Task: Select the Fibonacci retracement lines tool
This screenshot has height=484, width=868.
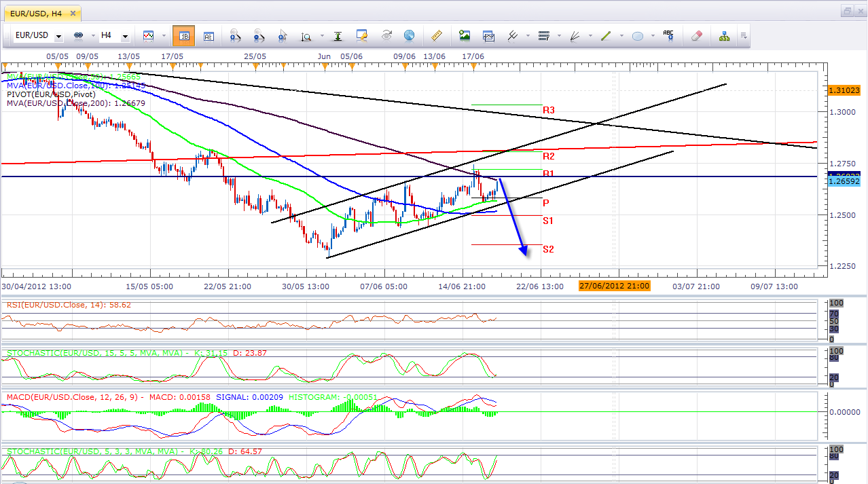Action: (543, 35)
